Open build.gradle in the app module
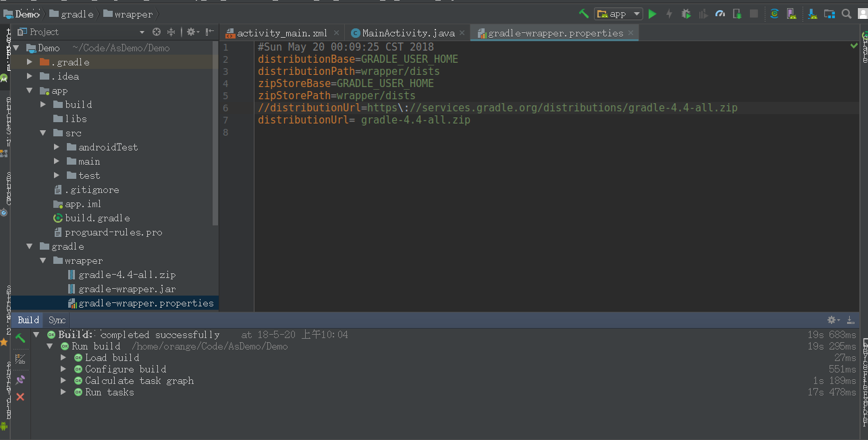This screenshot has width=868, height=440. pos(91,218)
